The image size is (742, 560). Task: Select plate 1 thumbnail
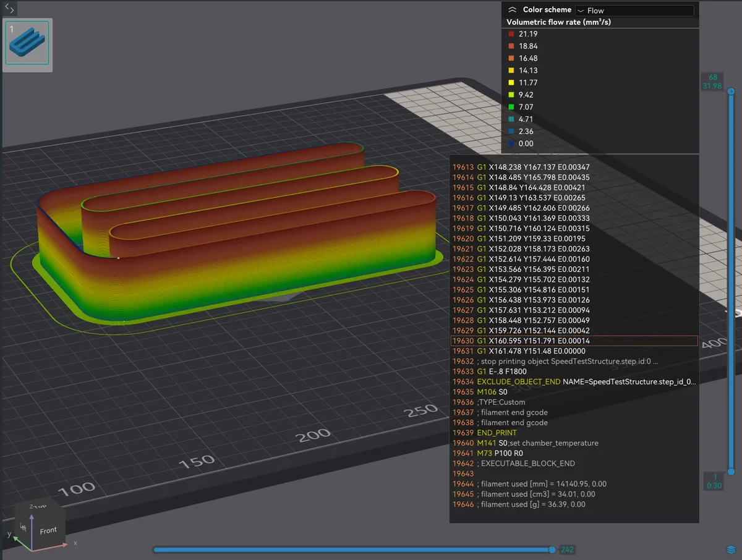(27, 45)
